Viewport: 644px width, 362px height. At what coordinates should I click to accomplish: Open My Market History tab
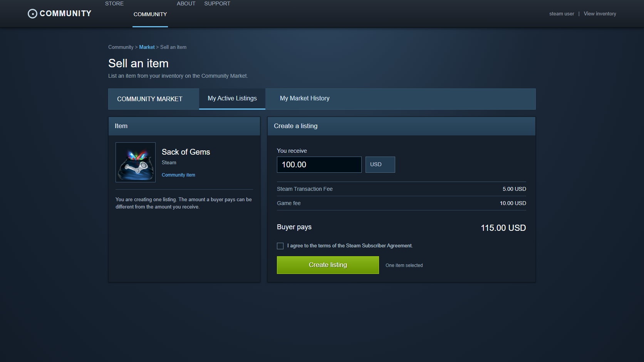tap(305, 98)
